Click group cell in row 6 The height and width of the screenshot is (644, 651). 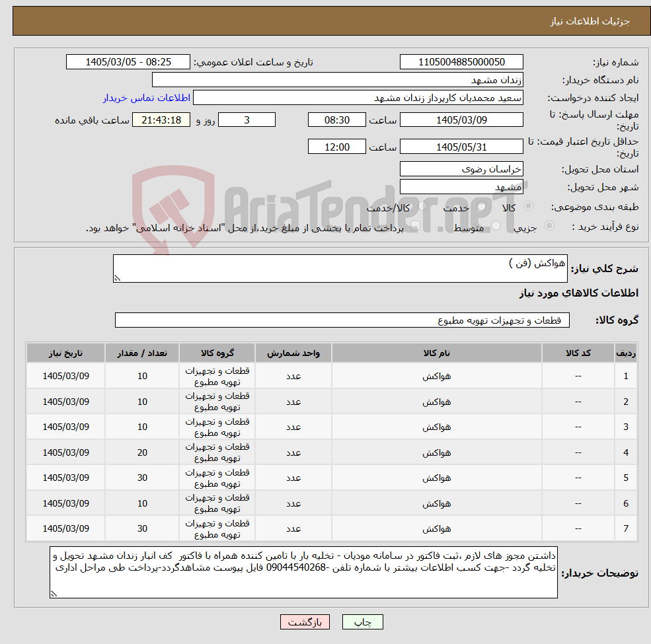[x=217, y=503]
